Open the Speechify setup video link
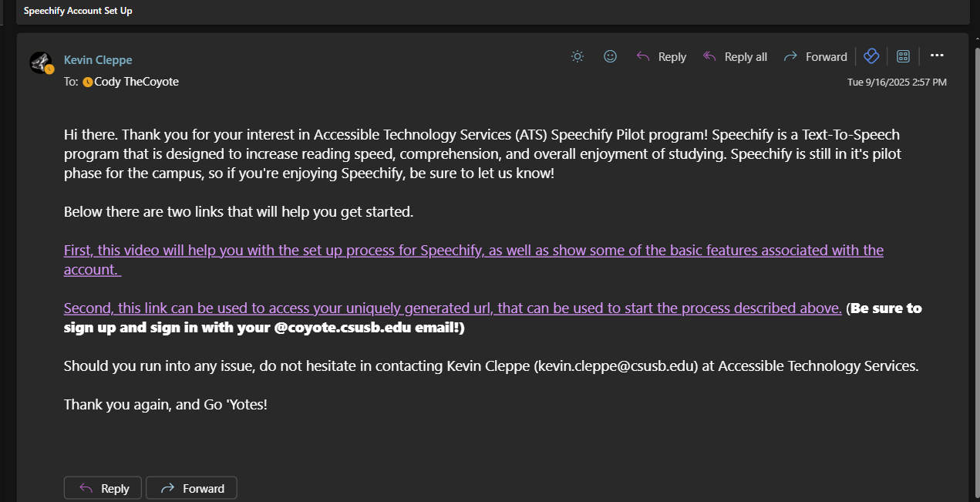The height and width of the screenshot is (502, 980). coord(473,251)
